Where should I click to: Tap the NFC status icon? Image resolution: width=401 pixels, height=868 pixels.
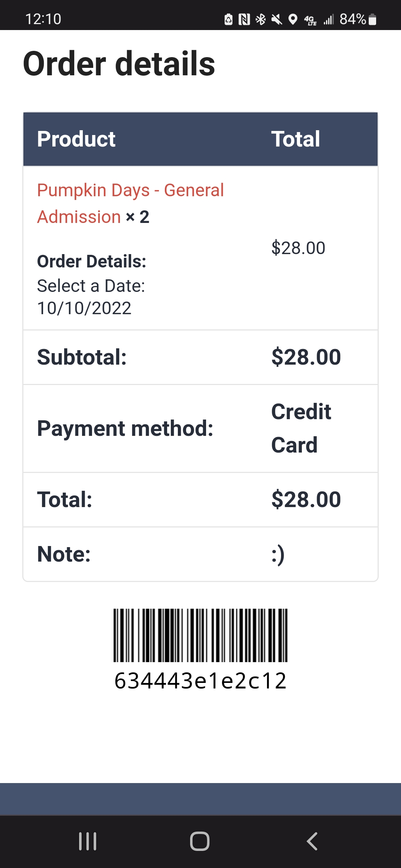coord(244,19)
